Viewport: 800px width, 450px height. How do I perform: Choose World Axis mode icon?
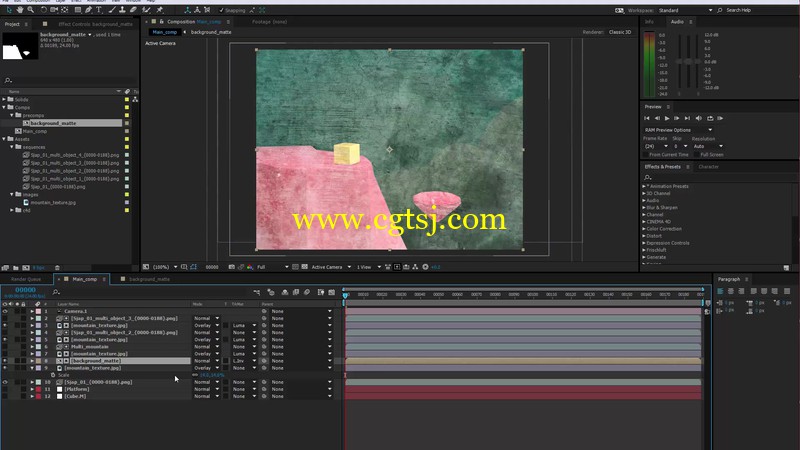197,10
